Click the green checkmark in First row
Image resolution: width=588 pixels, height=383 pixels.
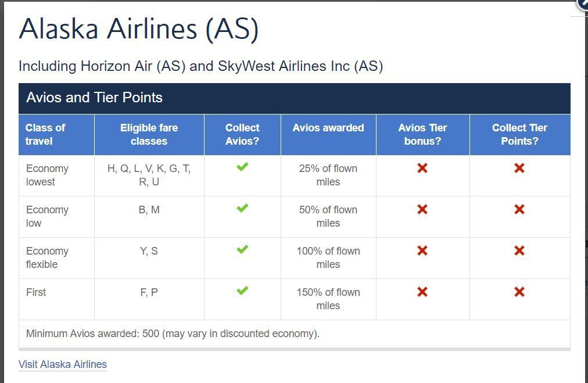click(242, 291)
